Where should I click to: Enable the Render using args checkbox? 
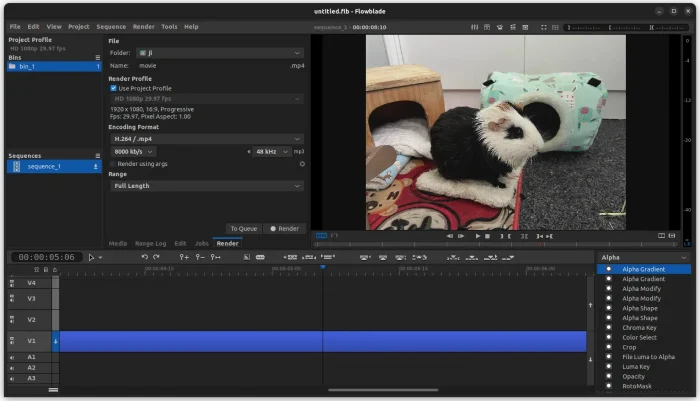[113, 163]
